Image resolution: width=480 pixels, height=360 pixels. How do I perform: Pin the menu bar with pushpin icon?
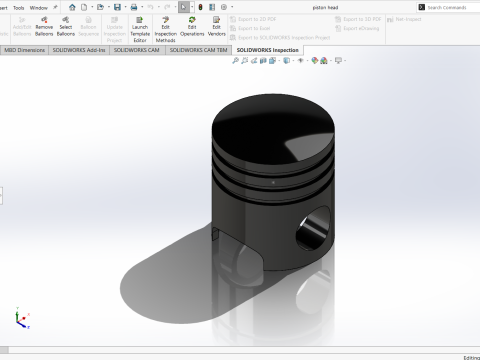[55, 7]
